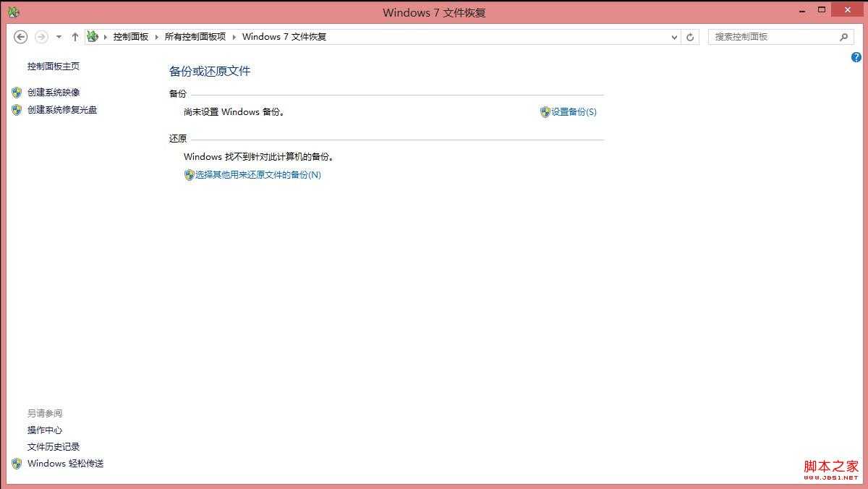This screenshot has height=489, width=868.
Task: Open help with the question mark icon
Action: click(x=856, y=57)
